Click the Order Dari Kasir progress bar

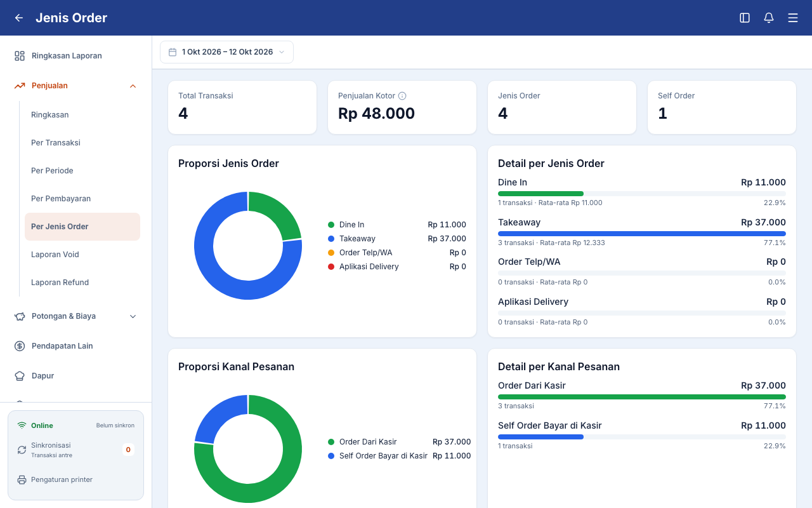(x=642, y=397)
